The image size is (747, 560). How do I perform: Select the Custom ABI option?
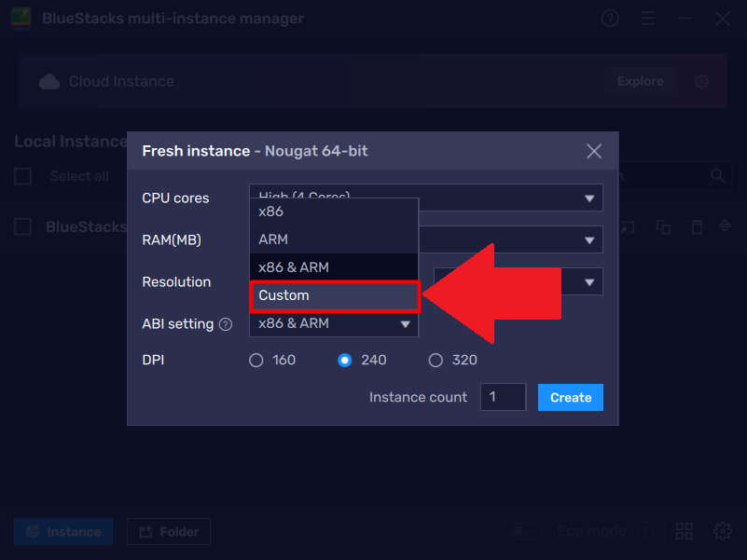coord(334,295)
